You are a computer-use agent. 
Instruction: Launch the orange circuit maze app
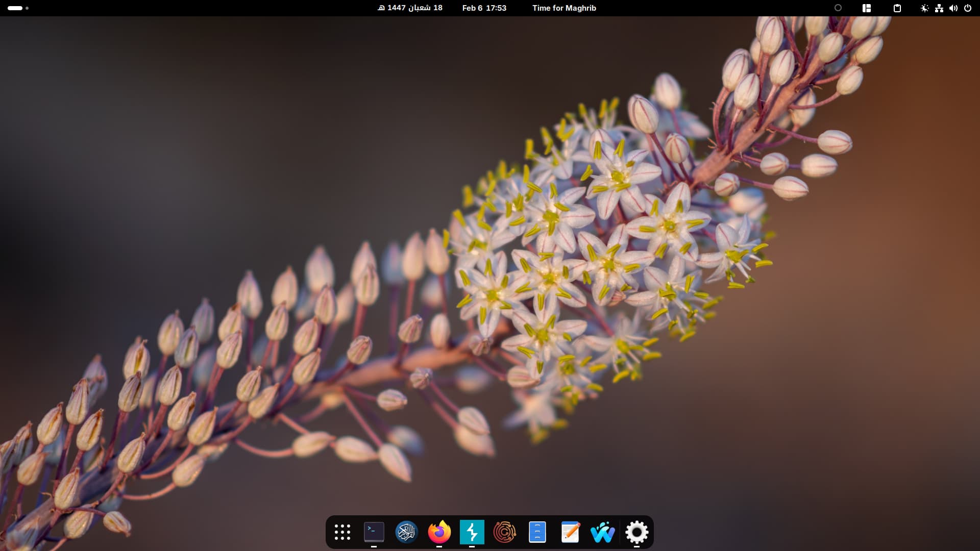[x=505, y=532]
